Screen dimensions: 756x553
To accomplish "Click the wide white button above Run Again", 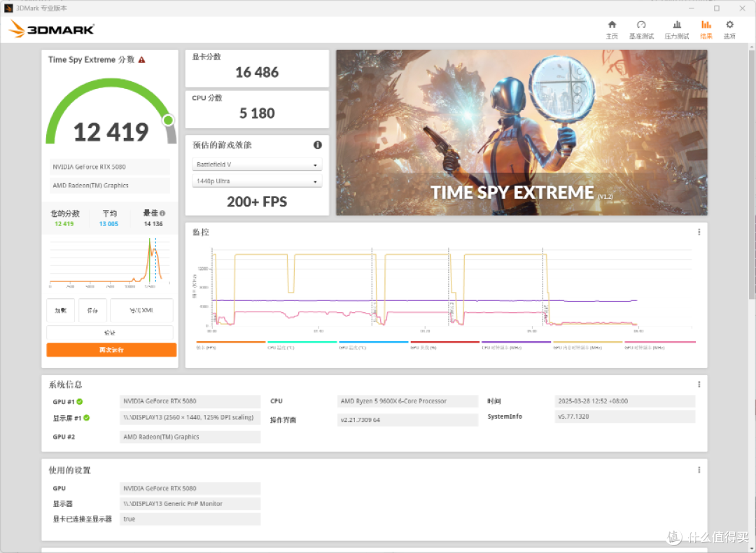I will (110, 332).
